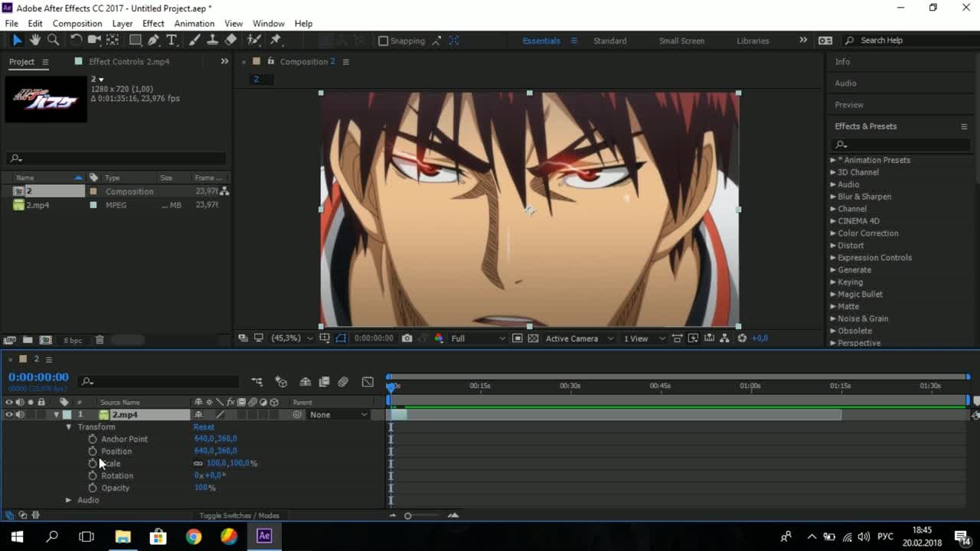Select the Clone Stamp tool

(x=212, y=40)
